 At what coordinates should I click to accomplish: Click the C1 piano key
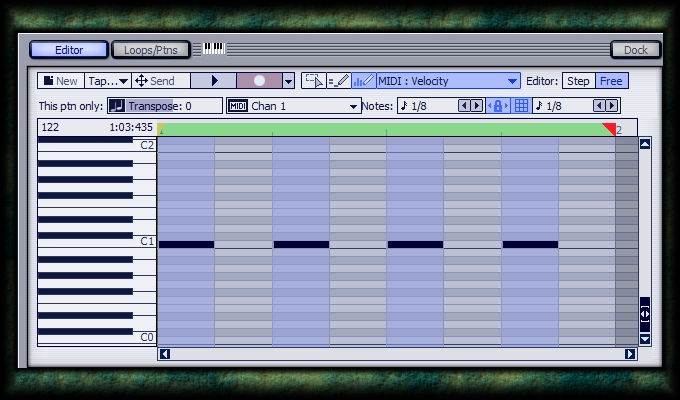pyautogui.click(x=144, y=242)
